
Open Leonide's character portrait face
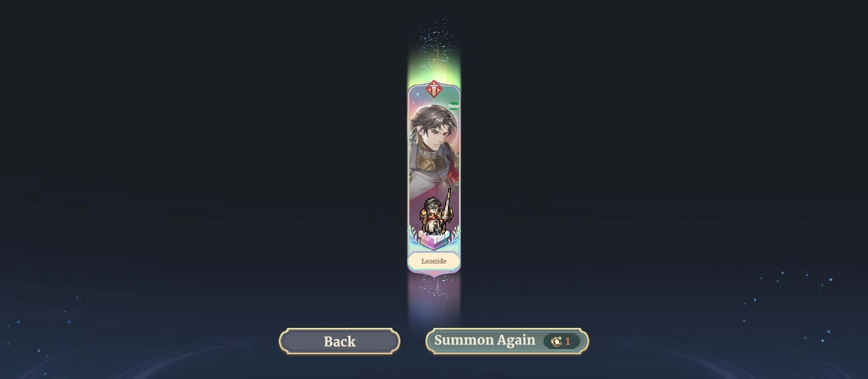coord(436,132)
